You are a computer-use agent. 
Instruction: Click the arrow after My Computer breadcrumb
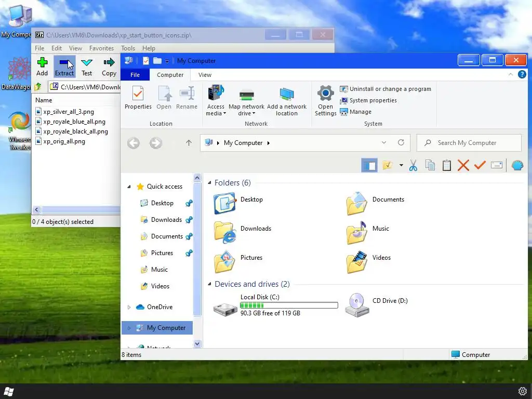[x=269, y=143]
